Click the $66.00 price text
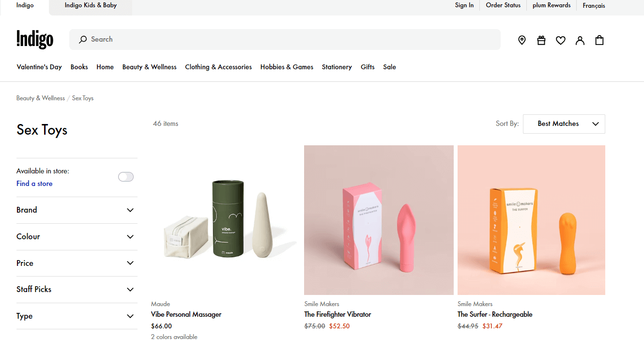The height and width of the screenshot is (340, 644). [x=161, y=326]
